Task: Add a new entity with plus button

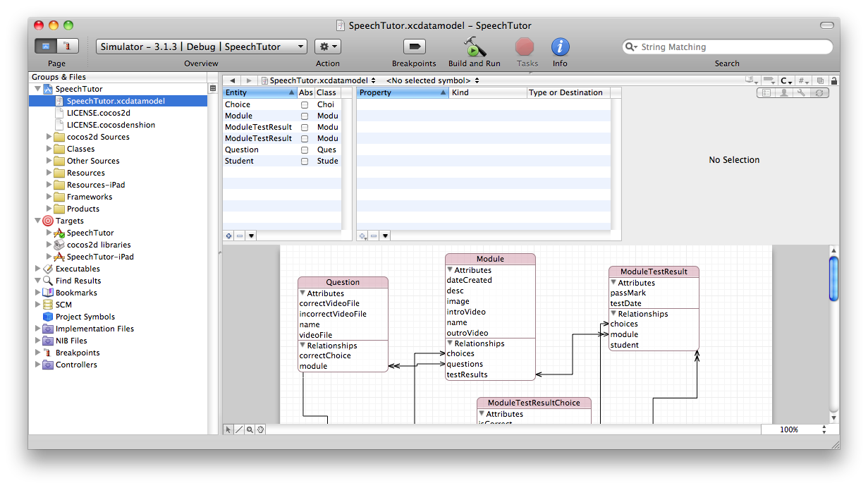Action: click(228, 236)
